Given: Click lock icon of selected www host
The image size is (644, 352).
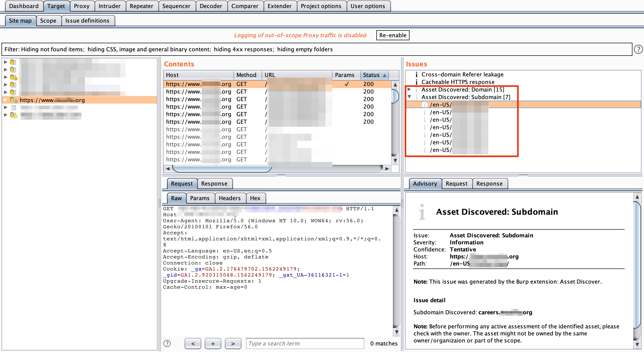Looking at the screenshot, I should pyautogui.click(x=13, y=100).
